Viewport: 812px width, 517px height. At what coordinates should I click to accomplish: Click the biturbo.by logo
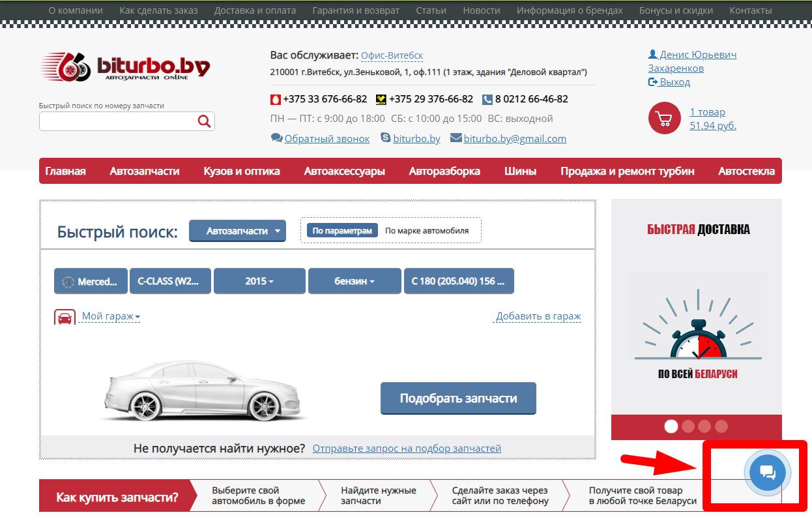pos(126,66)
